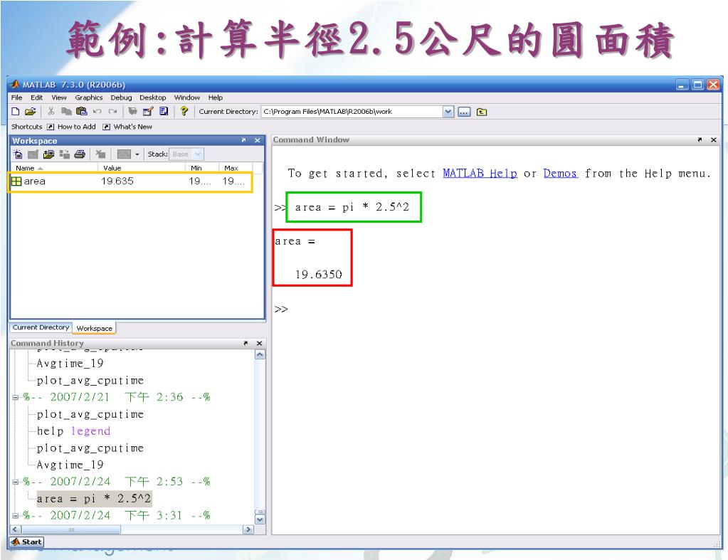Screen dimensions: 728x560
Task: Click the Command History scroll up arrow
Action: coord(260,355)
